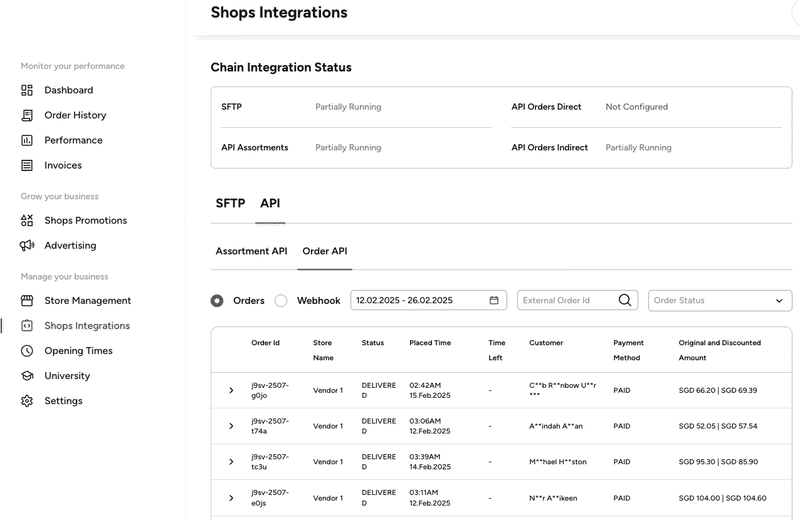Click the Store Management shop icon
Image resolution: width=800 pixels, height=520 pixels.
coord(27,300)
